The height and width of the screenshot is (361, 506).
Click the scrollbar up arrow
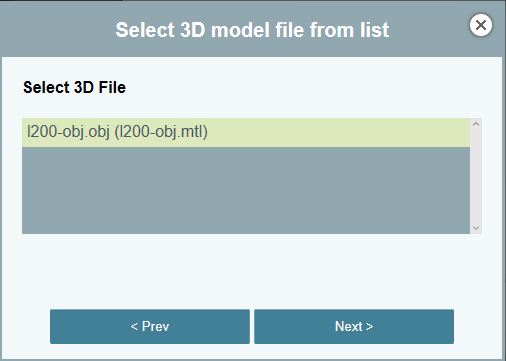pyautogui.click(x=476, y=124)
